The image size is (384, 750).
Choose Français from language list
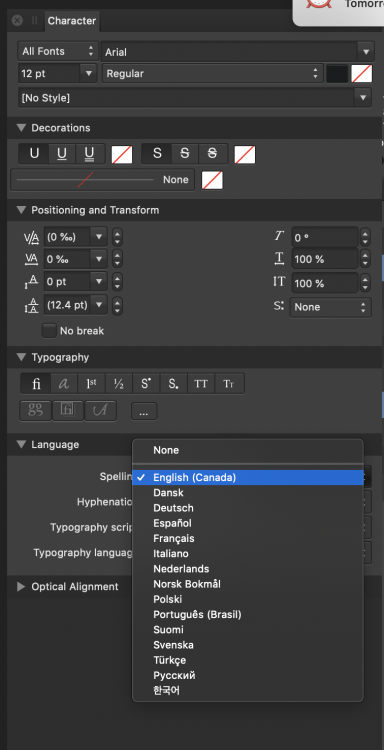tap(248, 539)
